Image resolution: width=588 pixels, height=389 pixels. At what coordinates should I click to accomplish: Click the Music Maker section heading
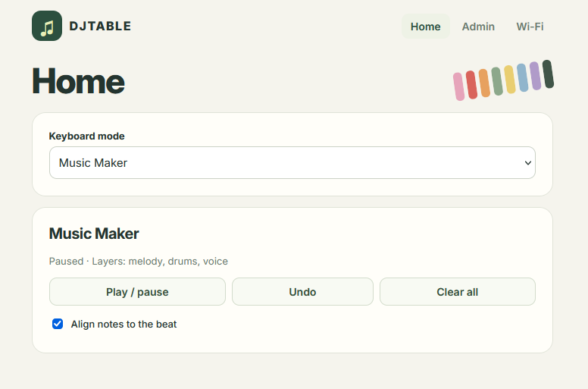[94, 234]
